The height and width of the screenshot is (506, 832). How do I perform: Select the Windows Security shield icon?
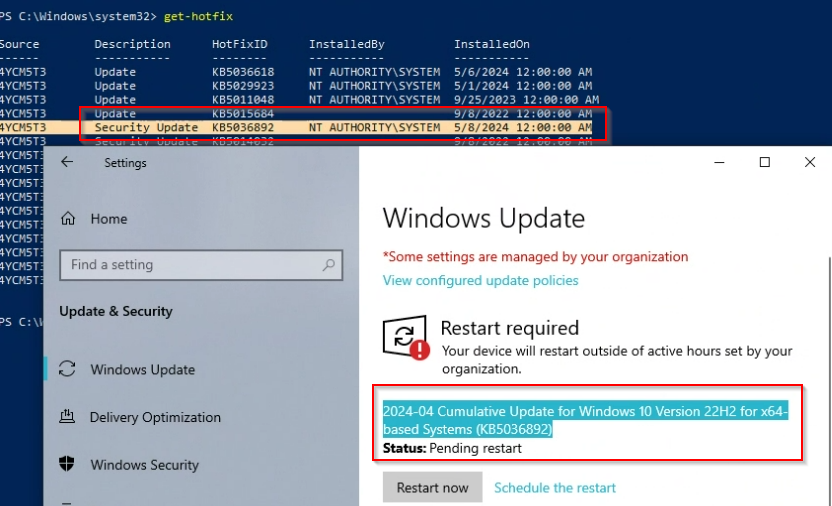click(x=67, y=464)
